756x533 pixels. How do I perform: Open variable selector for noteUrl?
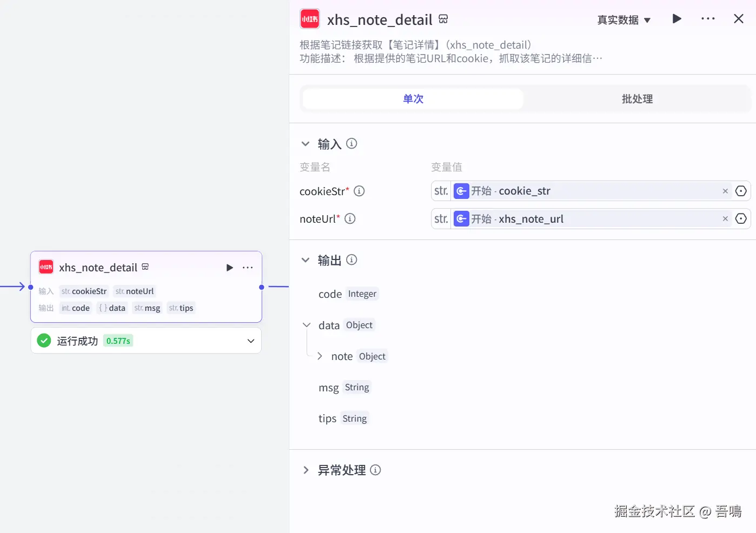click(x=741, y=219)
